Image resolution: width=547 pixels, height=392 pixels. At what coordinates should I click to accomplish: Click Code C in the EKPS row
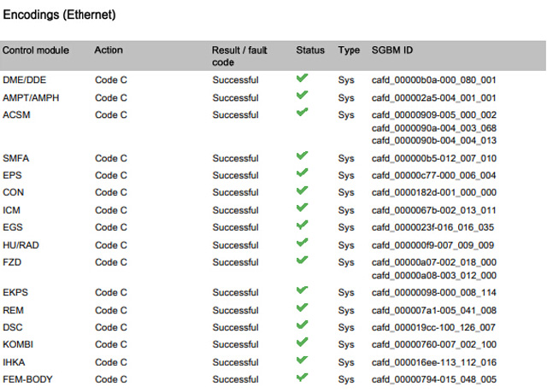(110, 293)
